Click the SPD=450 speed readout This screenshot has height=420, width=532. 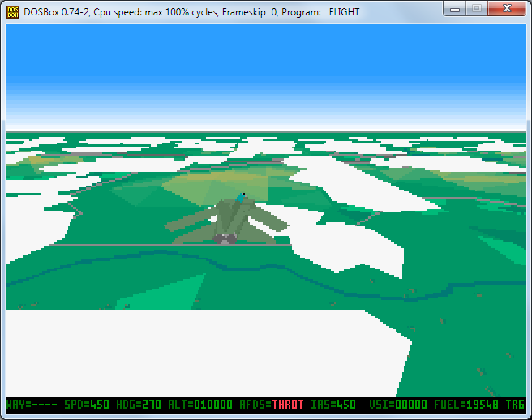click(87, 405)
